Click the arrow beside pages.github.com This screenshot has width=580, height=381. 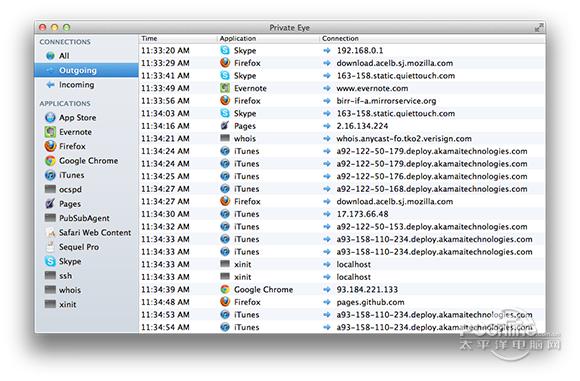click(327, 302)
